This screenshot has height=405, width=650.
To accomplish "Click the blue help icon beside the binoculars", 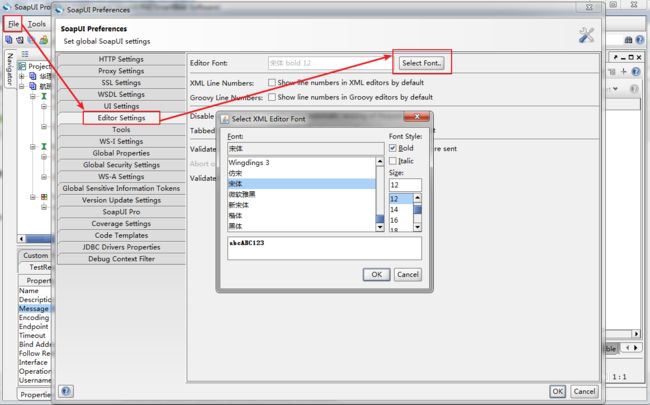I will (640, 40).
